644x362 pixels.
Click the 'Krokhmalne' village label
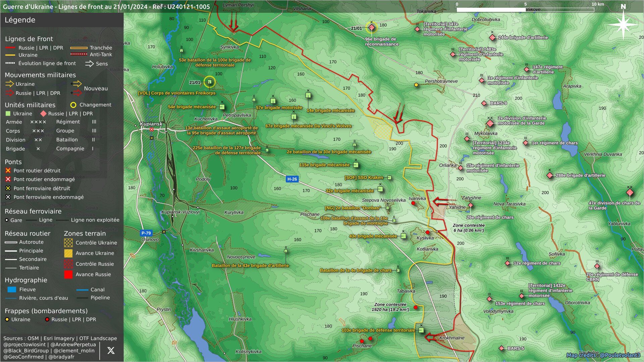point(452,338)
